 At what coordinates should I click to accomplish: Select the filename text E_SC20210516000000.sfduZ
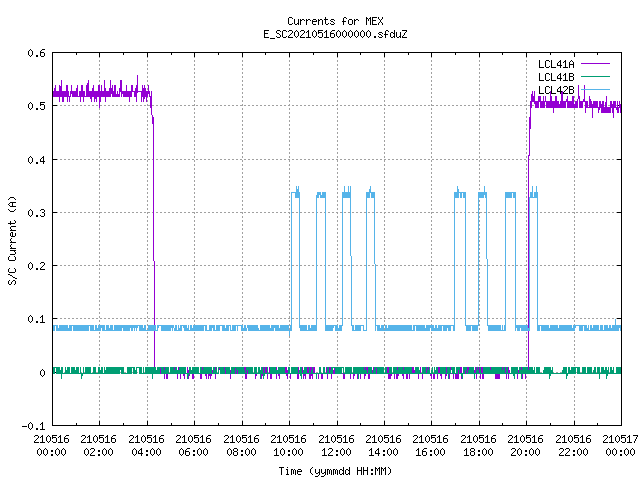tap(335, 34)
